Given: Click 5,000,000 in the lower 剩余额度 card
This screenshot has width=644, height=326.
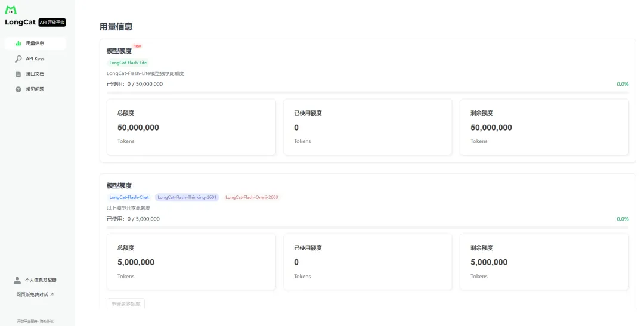Looking at the screenshot, I should click(x=489, y=262).
